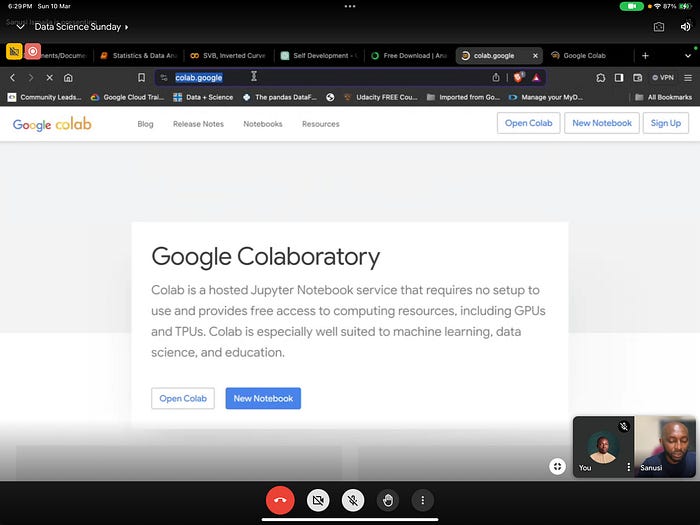
Task: Open options on the You video tile
Action: pos(629,467)
